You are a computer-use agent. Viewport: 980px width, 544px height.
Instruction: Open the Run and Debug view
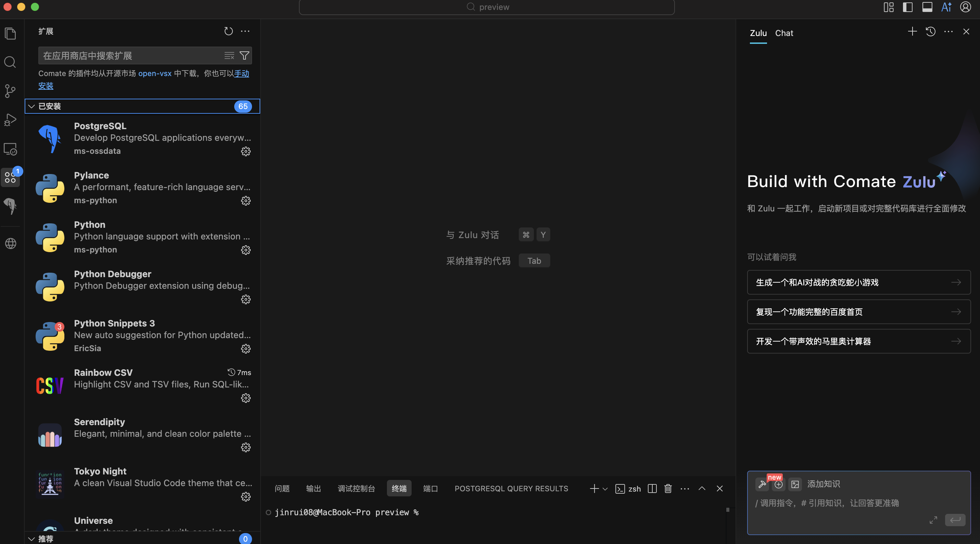pos(10,120)
